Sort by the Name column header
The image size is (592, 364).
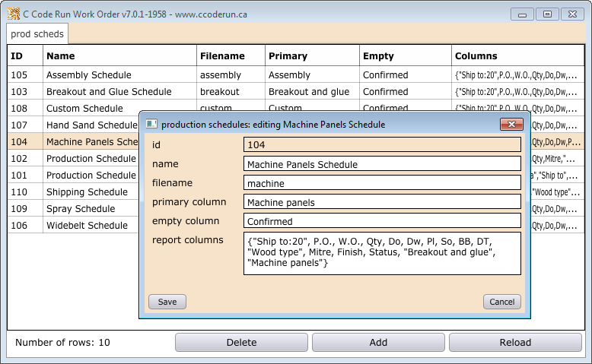(119, 55)
